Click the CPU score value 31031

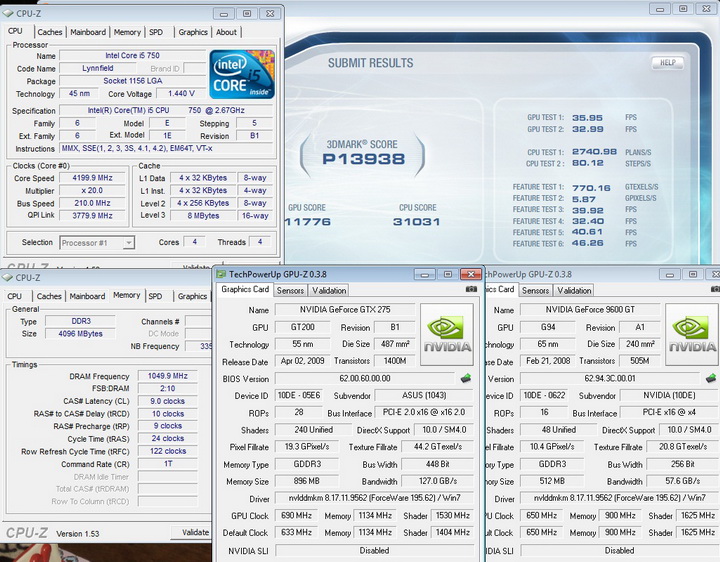(416, 222)
